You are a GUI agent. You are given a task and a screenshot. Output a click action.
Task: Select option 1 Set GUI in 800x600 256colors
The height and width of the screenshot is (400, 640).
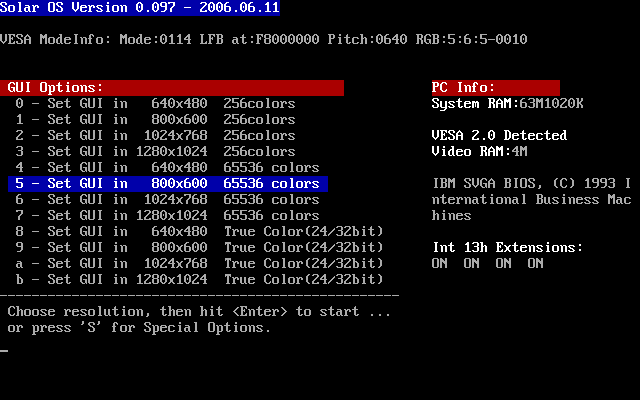[155, 120]
